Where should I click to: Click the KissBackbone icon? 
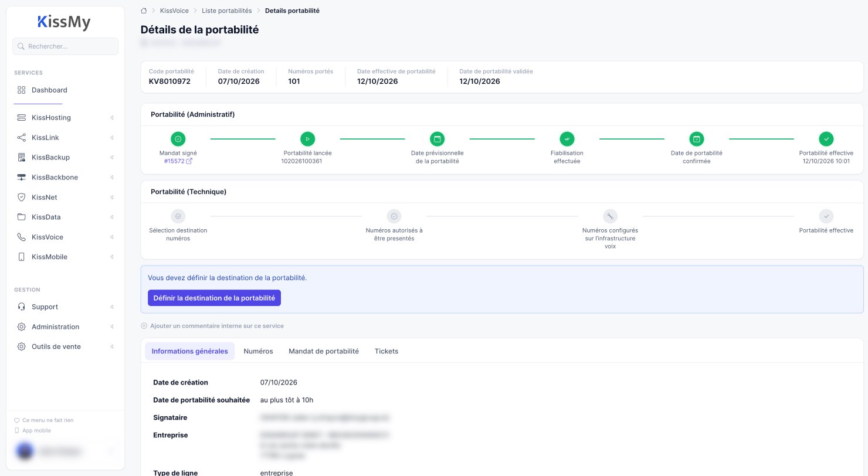click(x=21, y=178)
